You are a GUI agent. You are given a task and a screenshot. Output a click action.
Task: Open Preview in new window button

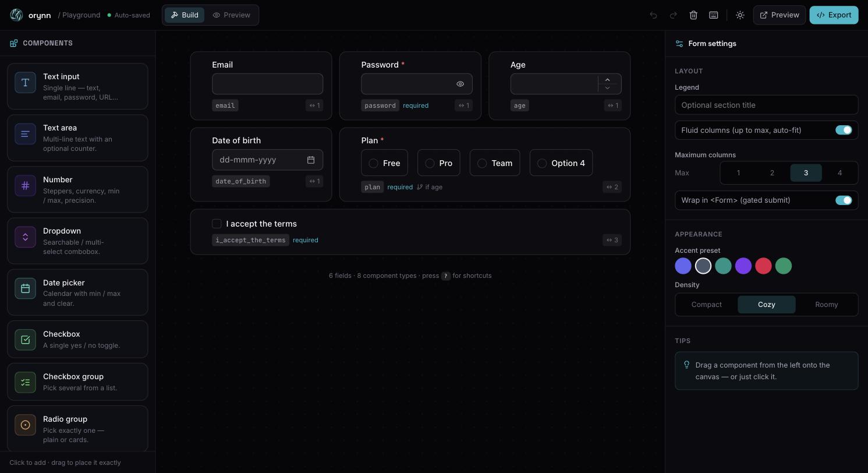[780, 15]
